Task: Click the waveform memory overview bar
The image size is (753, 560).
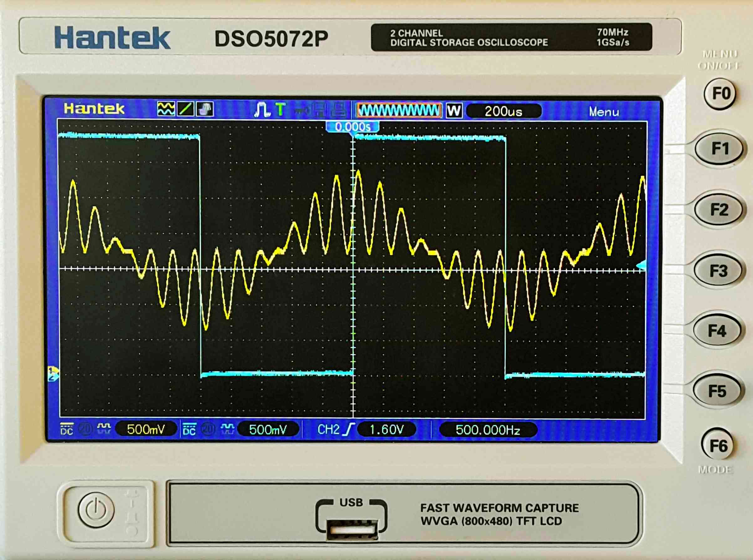Action: pos(399,110)
